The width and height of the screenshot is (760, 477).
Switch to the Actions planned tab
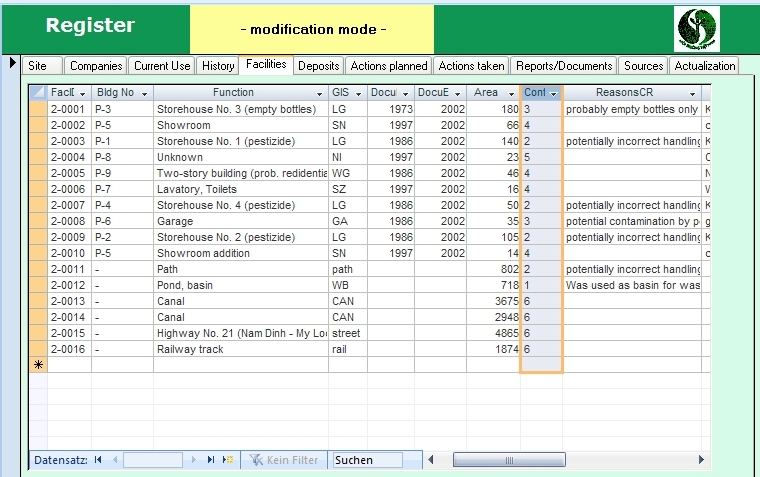pos(389,66)
